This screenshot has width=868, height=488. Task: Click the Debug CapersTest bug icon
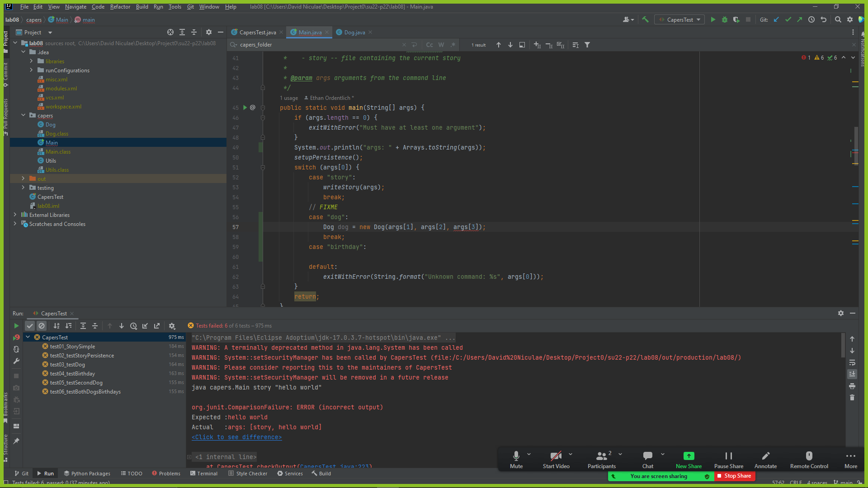pos(725,19)
